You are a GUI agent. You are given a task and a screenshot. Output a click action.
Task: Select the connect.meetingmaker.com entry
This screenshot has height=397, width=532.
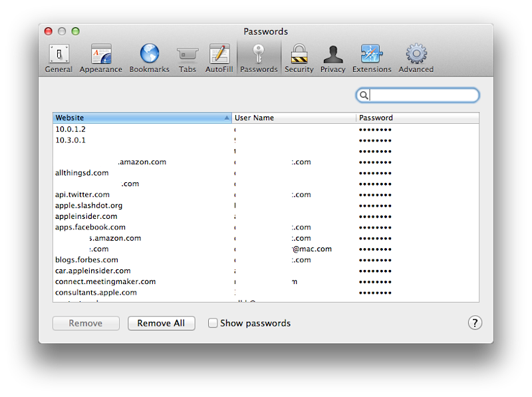click(265, 281)
